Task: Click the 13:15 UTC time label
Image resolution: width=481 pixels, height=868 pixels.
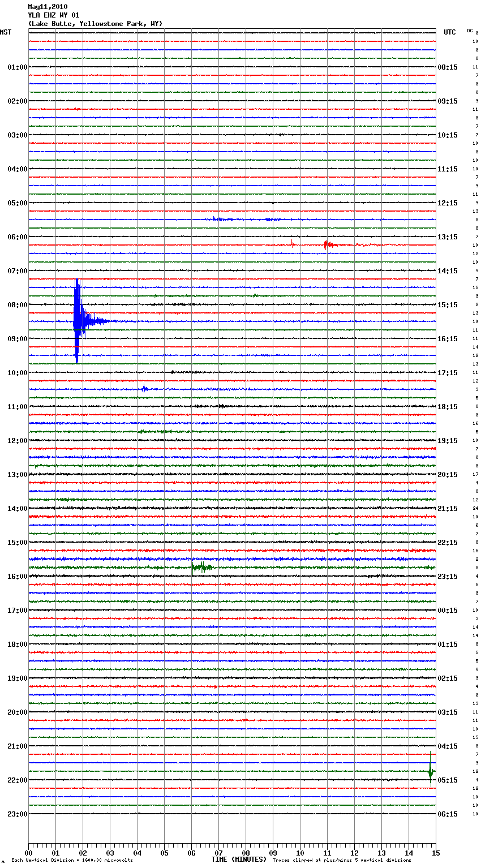Action: coord(448,237)
